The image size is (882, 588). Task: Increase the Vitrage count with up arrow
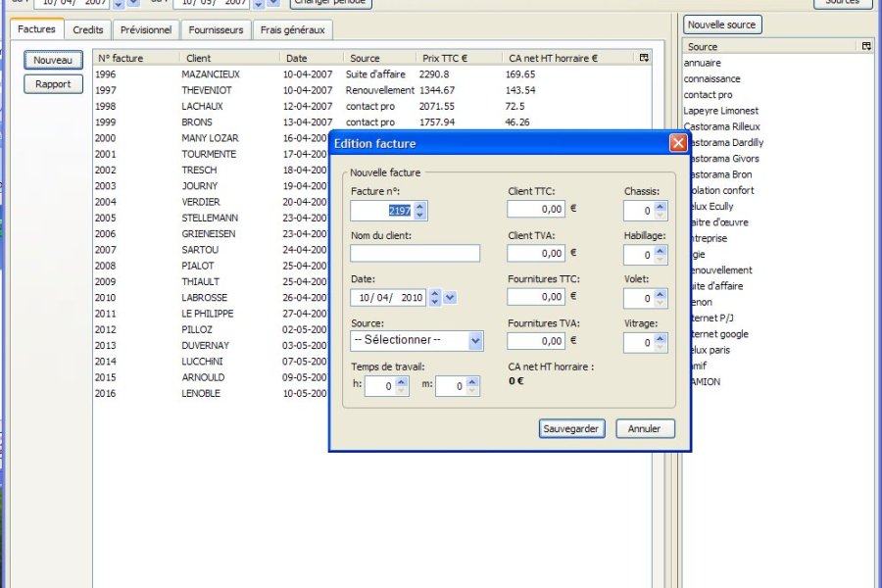[661, 338]
